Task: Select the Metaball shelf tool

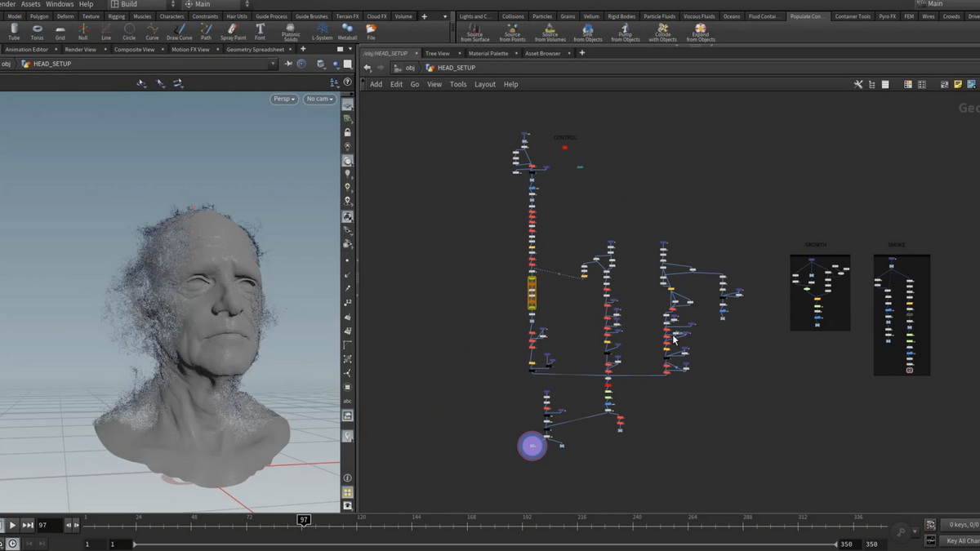Action: (x=347, y=32)
